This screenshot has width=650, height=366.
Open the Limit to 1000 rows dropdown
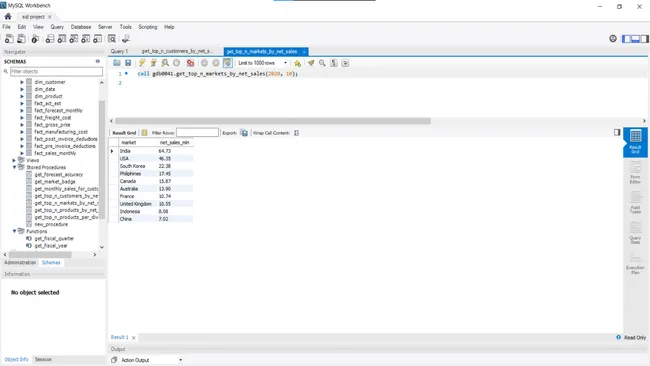click(x=263, y=63)
